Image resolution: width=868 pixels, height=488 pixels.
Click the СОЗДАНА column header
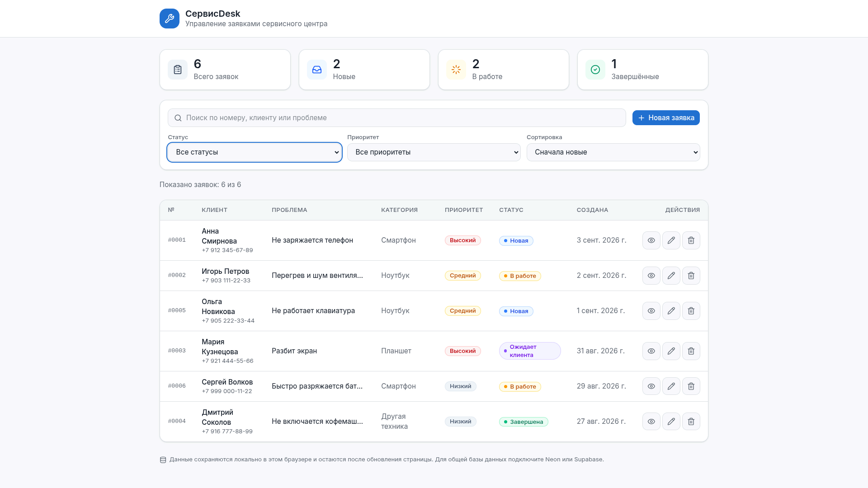tap(593, 210)
